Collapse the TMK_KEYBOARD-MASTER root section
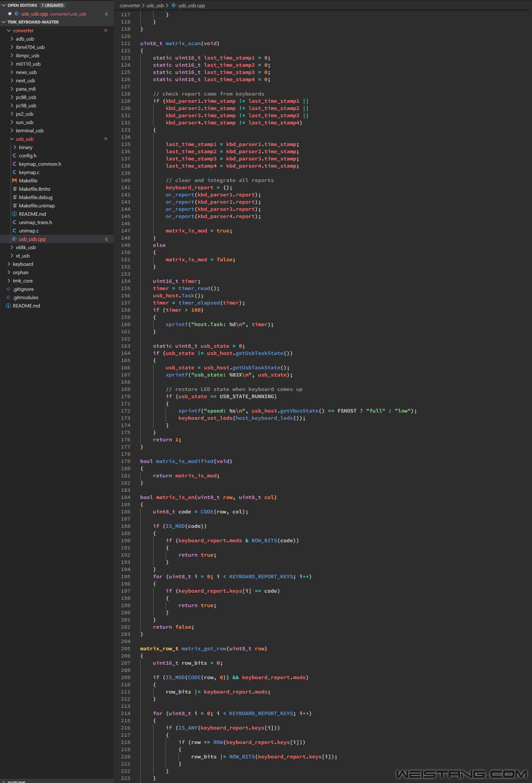This screenshot has height=783, width=532. (x=4, y=22)
